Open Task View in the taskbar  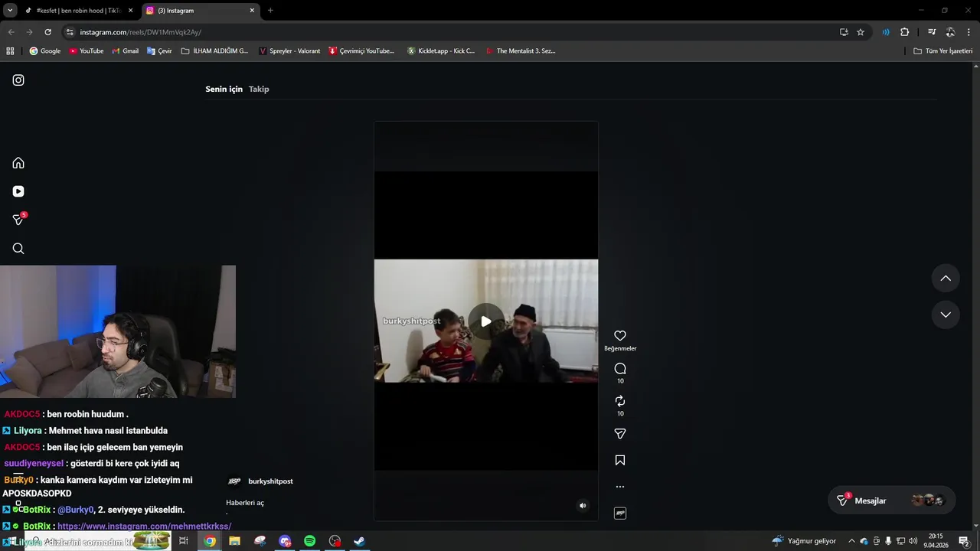click(x=184, y=541)
